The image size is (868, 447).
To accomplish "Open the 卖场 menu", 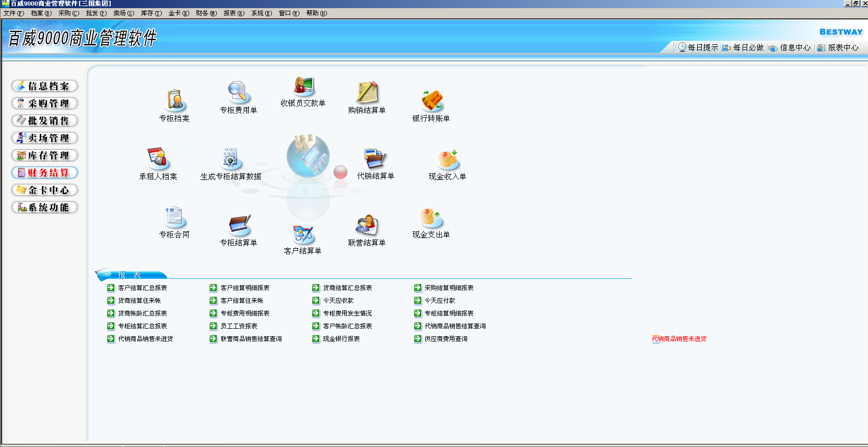I will pos(124,13).
